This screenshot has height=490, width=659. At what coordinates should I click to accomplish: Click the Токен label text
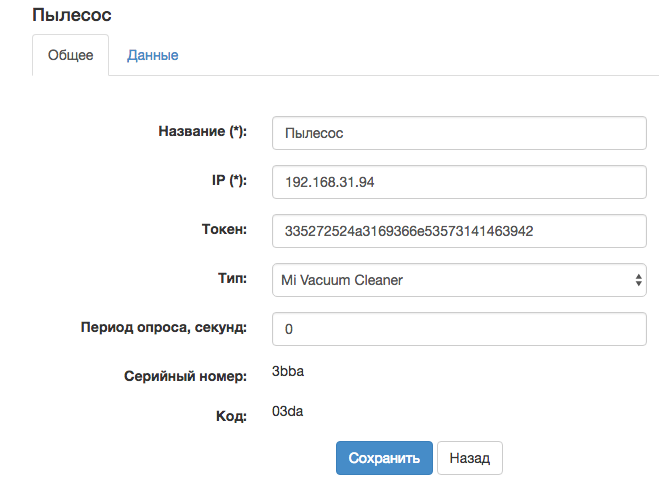tap(217, 229)
